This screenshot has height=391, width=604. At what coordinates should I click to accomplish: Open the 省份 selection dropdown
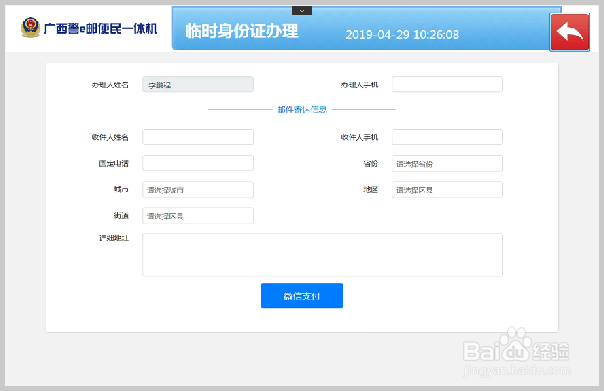point(447,163)
